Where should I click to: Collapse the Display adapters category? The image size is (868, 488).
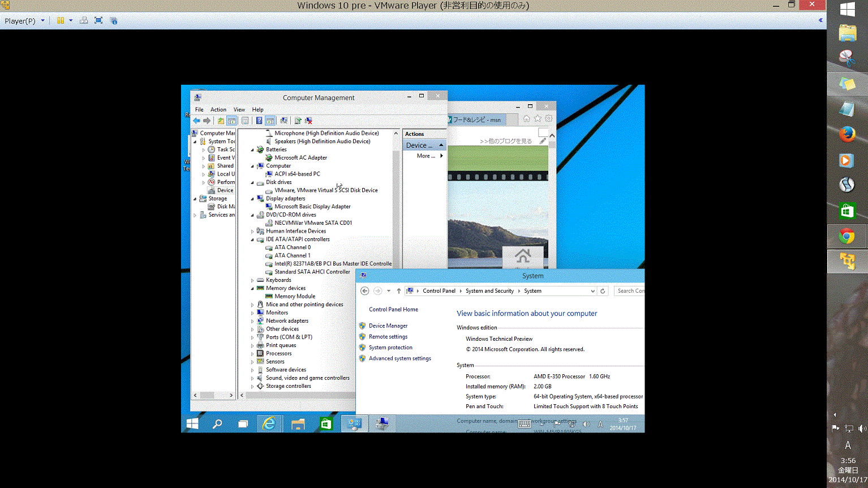pyautogui.click(x=252, y=199)
